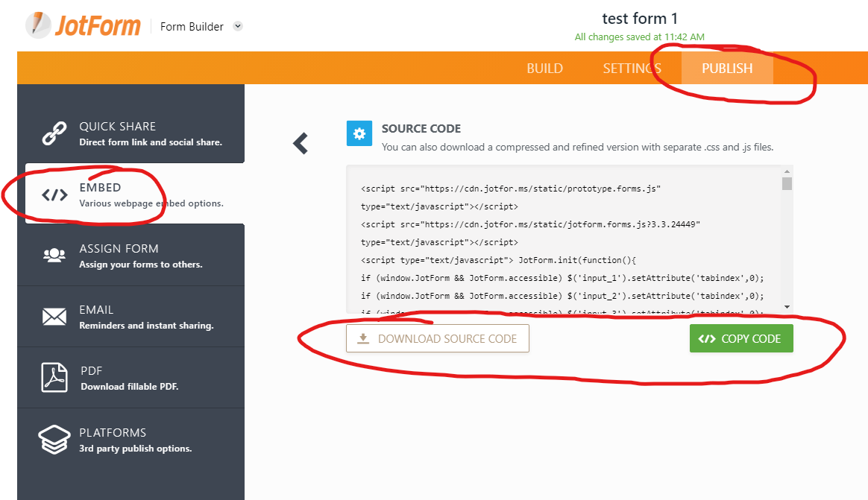Select the Embed code brackets icon
The image size is (868, 500).
coord(54,194)
